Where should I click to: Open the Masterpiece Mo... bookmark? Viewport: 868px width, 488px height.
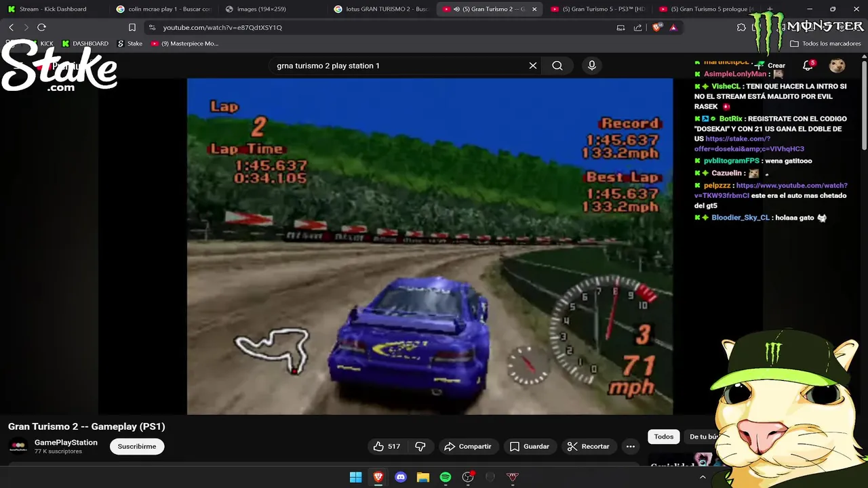tap(184, 43)
